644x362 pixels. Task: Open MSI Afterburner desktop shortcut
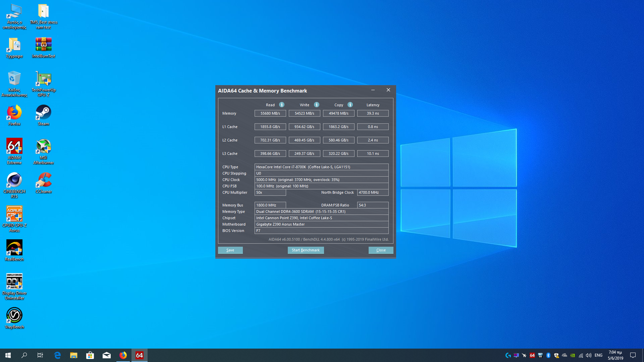pos(44,151)
